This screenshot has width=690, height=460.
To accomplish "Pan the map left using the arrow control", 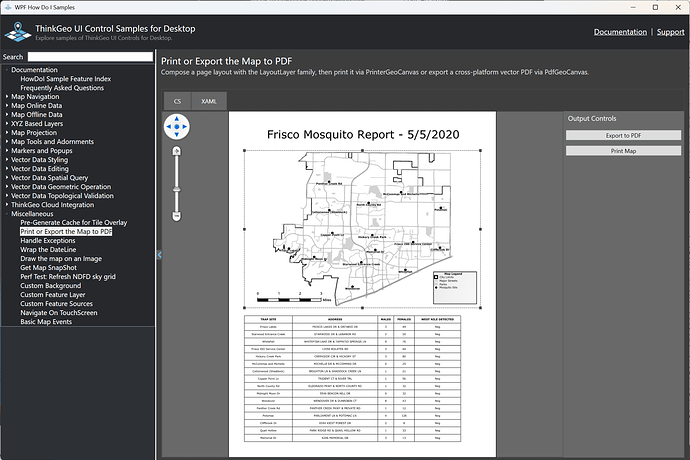I will tap(169, 127).
